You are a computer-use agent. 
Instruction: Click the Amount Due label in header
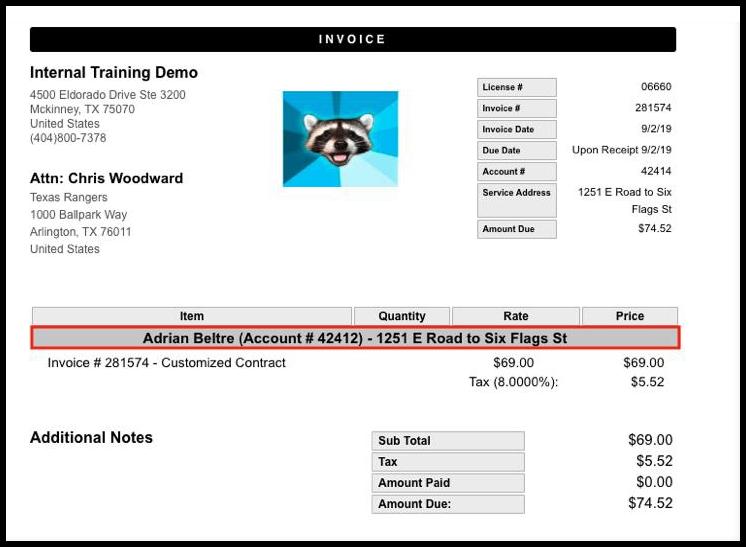tap(516, 229)
